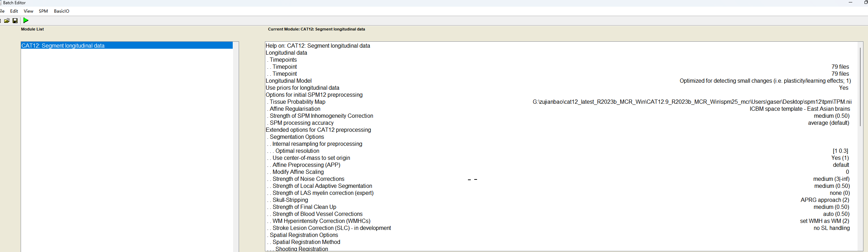Select Use priors for longitudinal data row
868x252 pixels.
(302, 88)
